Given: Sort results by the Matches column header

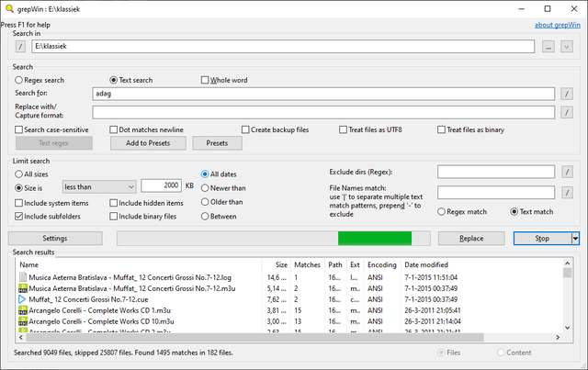Looking at the screenshot, I should click(306, 263).
